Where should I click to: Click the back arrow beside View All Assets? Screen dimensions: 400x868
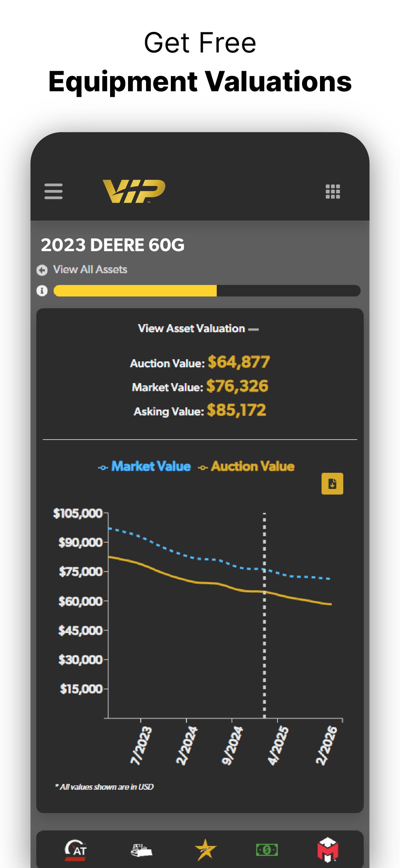pyautogui.click(x=42, y=270)
